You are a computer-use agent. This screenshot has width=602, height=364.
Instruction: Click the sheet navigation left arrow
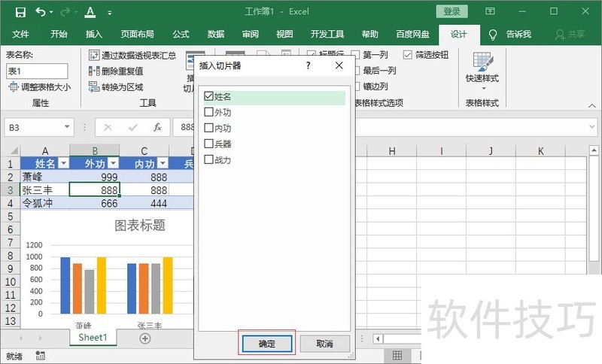click(21, 338)
